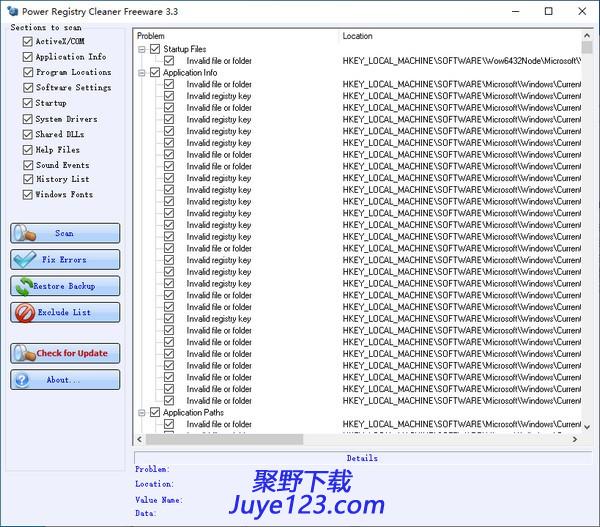Click Check for Update

[65, 353]
